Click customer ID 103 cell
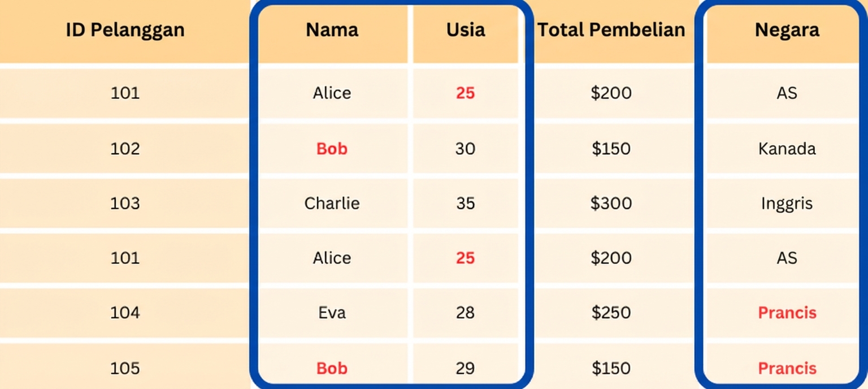The image size is (868, 389). point(125,203)
